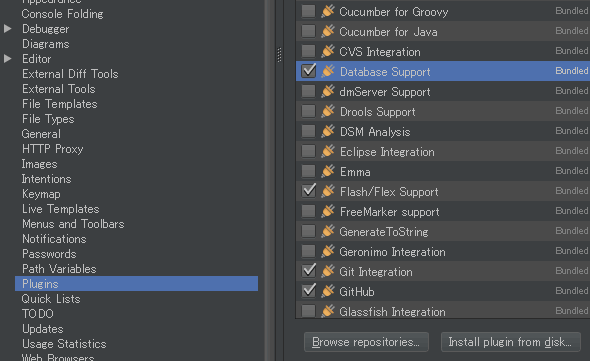Click the Eclipse Integration plug icon
The height and width of the screenshot is (361, 590).
[x=328, y=151]
